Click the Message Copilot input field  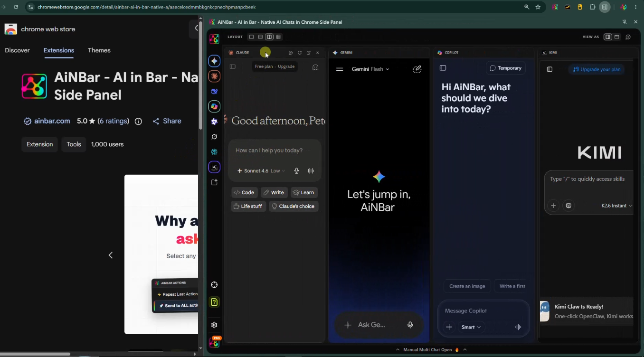483,310
